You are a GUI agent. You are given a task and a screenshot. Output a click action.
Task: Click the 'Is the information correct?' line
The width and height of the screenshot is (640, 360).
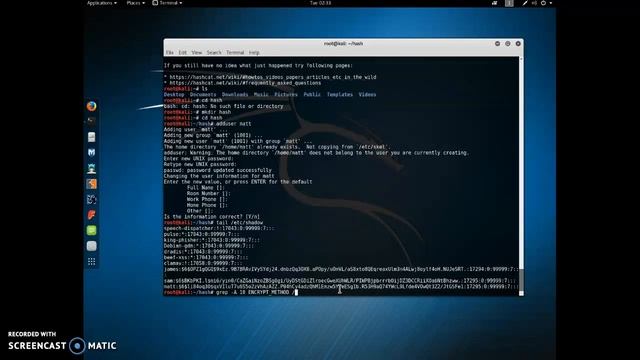[212, 217]
